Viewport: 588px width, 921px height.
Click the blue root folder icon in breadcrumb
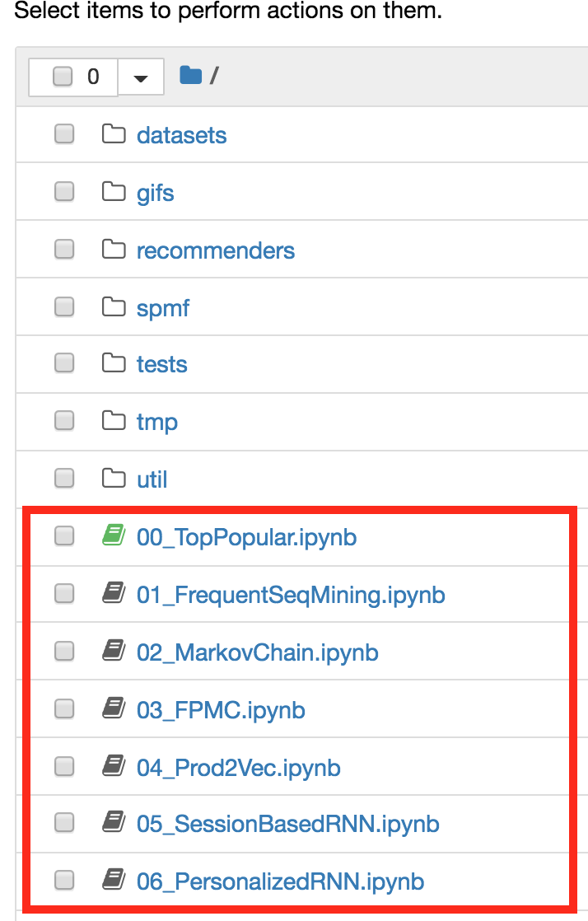[191, 75]
